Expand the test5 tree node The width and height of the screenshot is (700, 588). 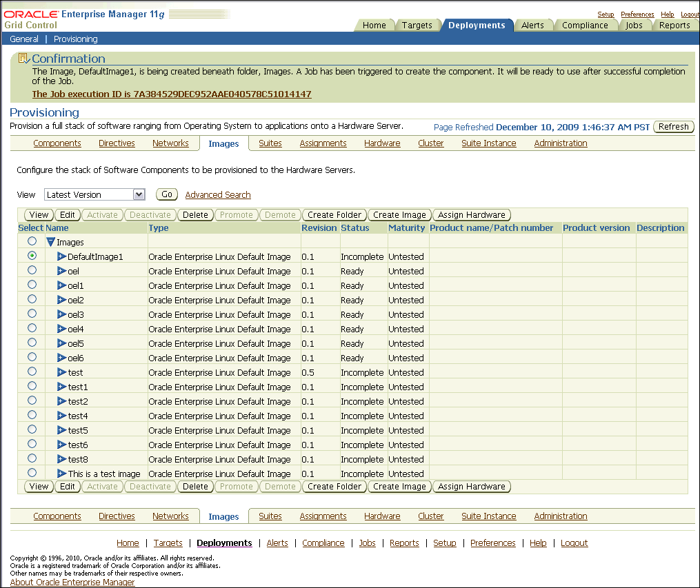point(61,430)
